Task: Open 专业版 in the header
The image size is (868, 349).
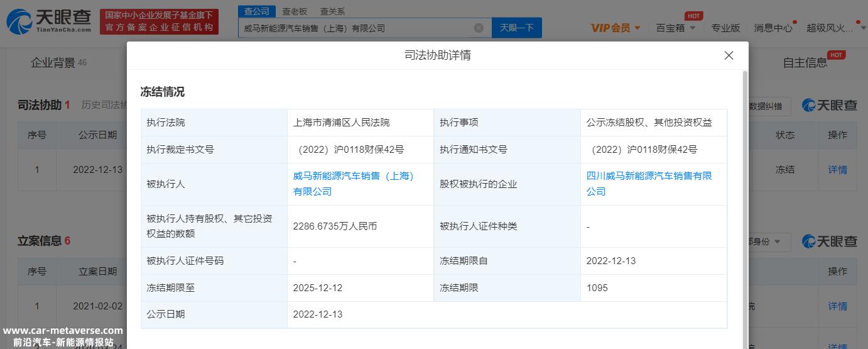Action: [x=725, y=28]
